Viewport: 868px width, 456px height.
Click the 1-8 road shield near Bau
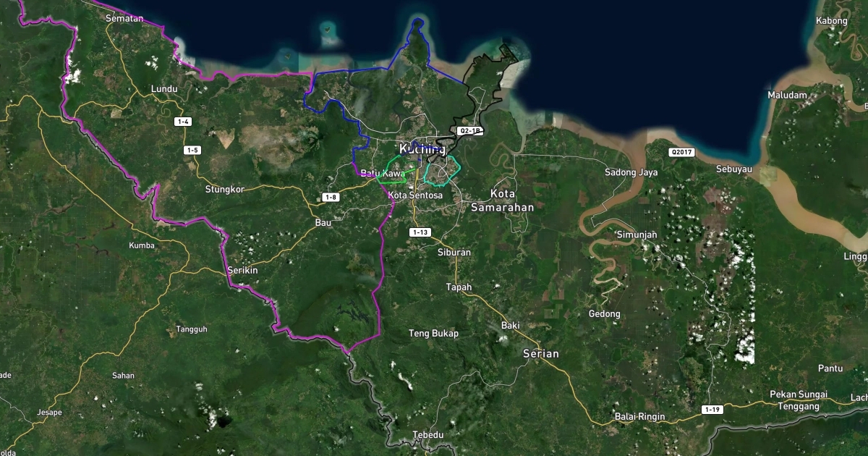[331, 197]
